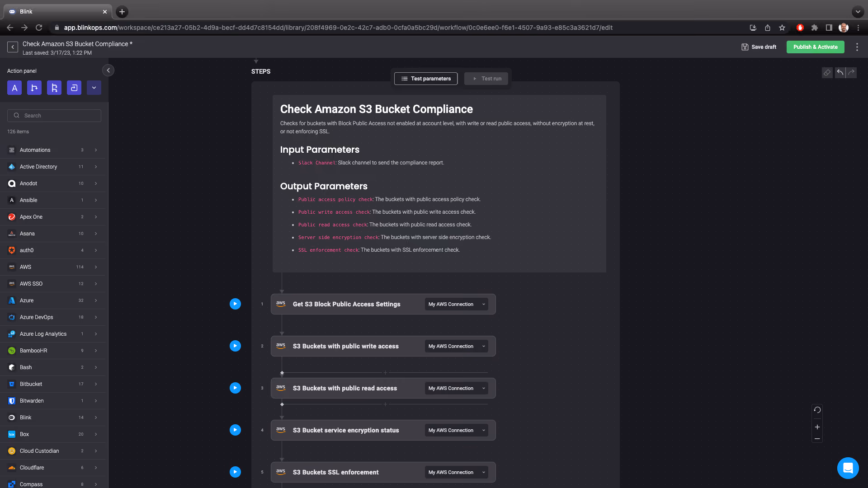
Task: Open the Blink actions category
Action: tap(52, 418)
